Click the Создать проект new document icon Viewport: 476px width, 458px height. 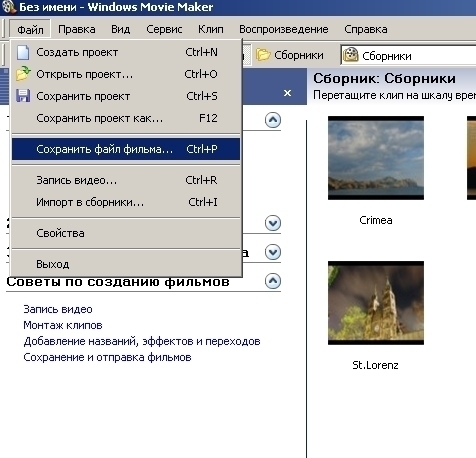click(23, 52)
